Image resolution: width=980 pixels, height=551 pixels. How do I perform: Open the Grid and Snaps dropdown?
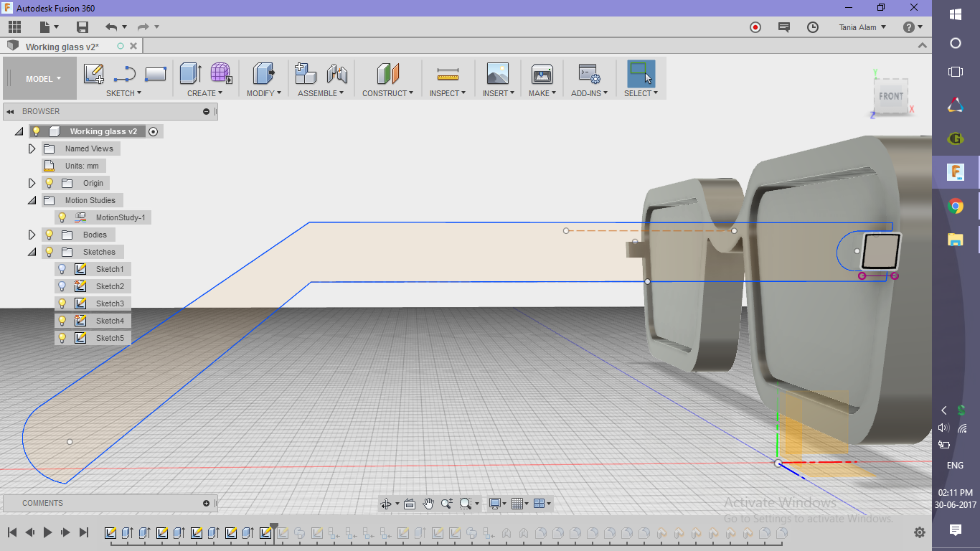click(521, 504)
